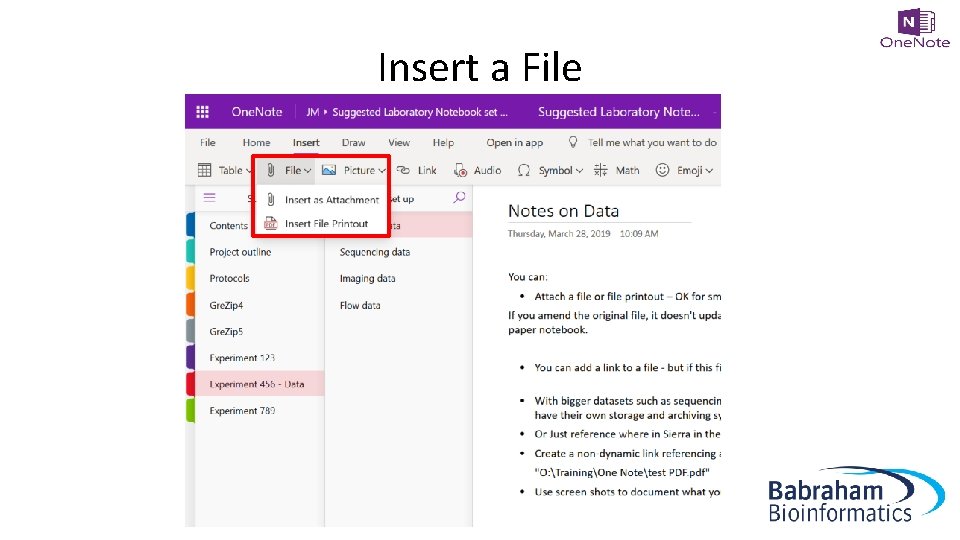The image size is (960, 540).
Task: Expand the File dropdown chevron
Action: 307,171
